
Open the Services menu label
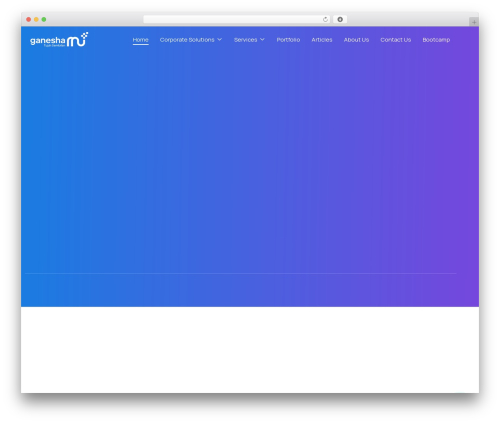coord(246,40)
